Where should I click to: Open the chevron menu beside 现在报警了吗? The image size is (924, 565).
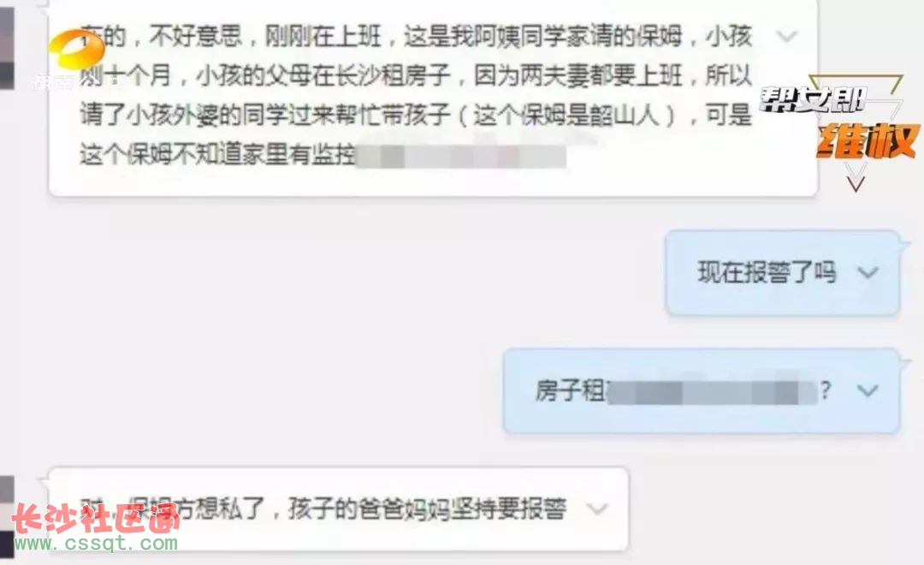(x=868, y=272)
